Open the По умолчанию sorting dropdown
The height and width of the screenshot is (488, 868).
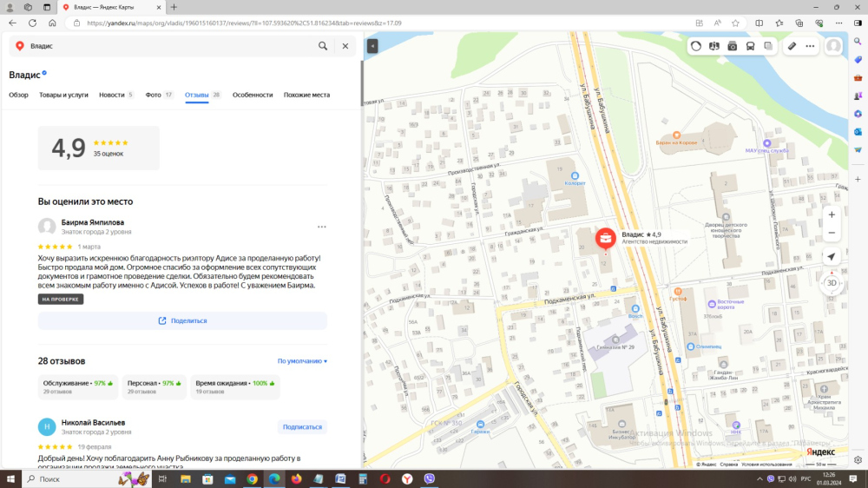[302, 361]
